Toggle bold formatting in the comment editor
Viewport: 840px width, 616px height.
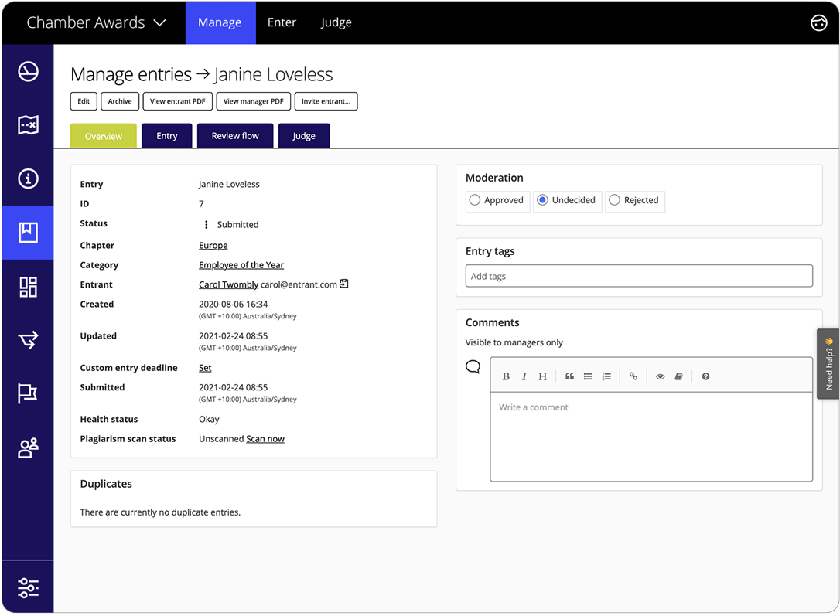coord(506,376)
